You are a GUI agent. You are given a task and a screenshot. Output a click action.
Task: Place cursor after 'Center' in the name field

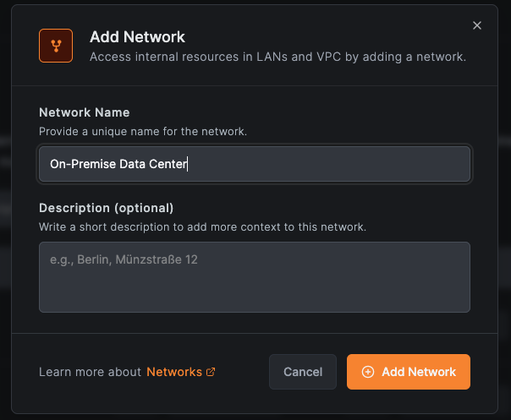[187, 164]
